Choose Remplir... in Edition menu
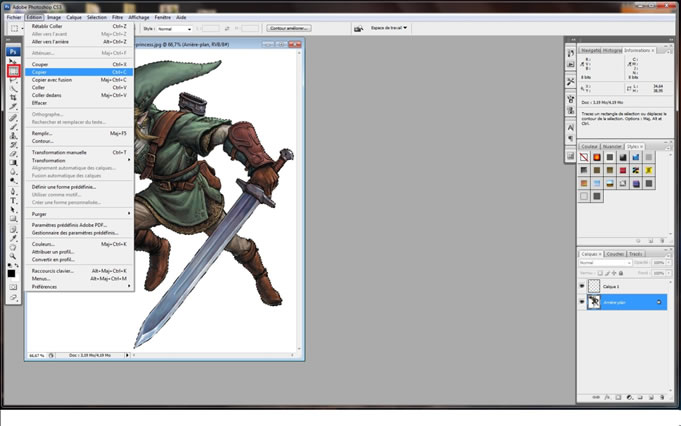This screenshot has height=426, width=681. [x=79, y=133]
